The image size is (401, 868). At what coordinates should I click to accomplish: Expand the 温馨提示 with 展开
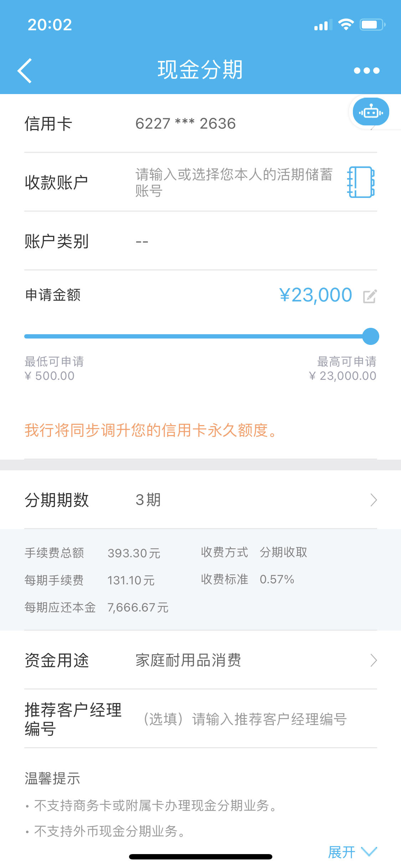(x=352, y=852)
